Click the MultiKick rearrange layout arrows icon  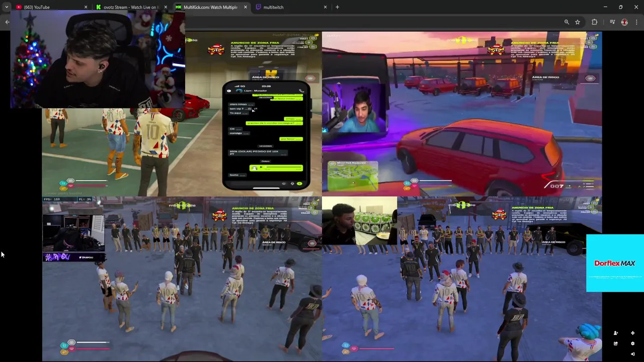[x=632, y=333]
